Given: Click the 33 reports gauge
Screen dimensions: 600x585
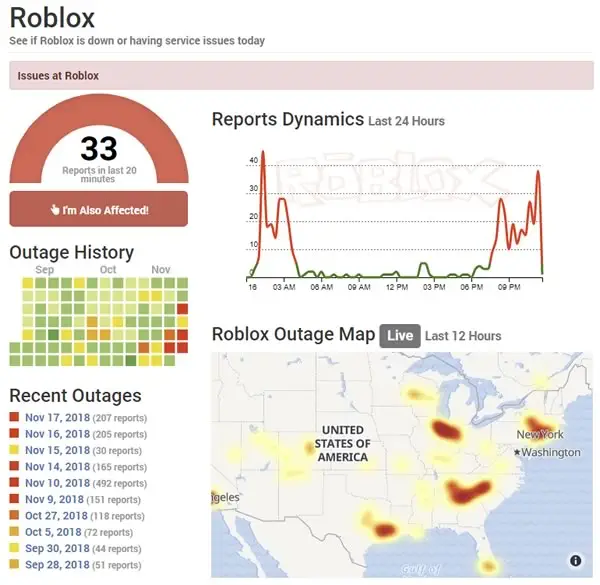Looking at the screenshot, I should coord(99,139).
